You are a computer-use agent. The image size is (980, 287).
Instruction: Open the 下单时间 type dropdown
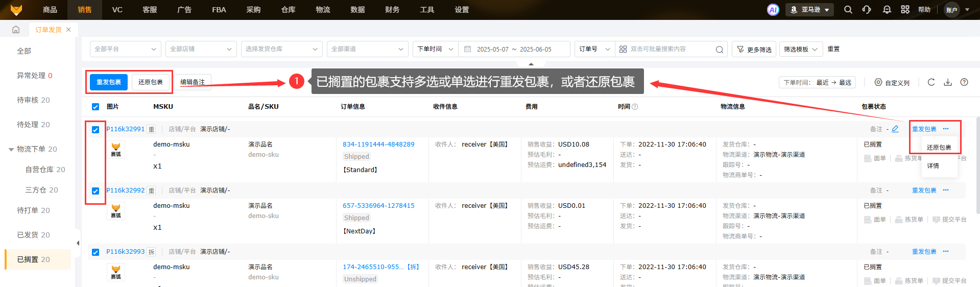point(436,49)
